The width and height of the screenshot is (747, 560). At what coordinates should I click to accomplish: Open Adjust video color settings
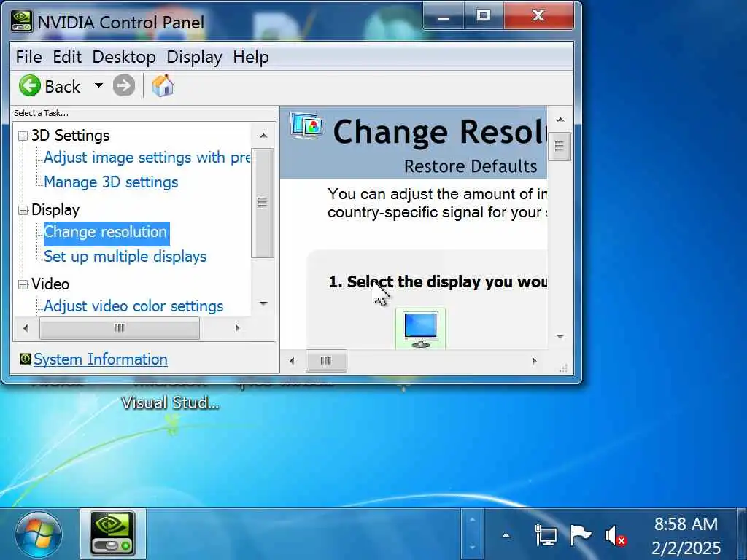133,306
